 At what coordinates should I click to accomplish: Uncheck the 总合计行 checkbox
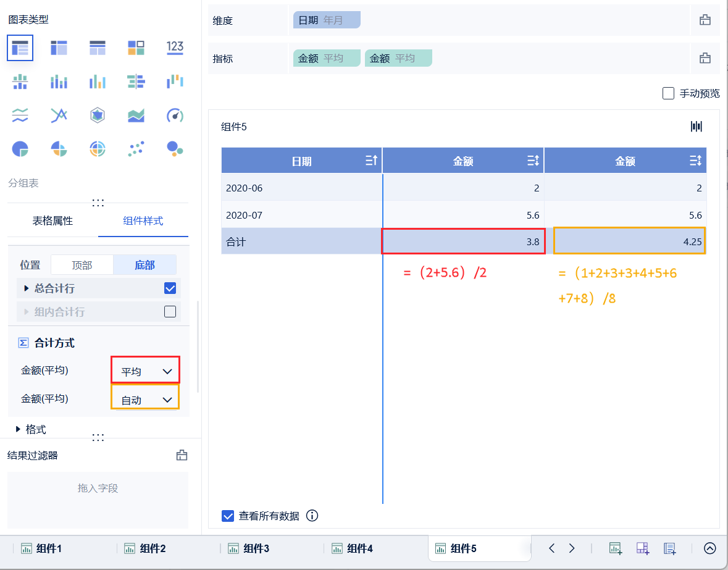coord(170,288)
